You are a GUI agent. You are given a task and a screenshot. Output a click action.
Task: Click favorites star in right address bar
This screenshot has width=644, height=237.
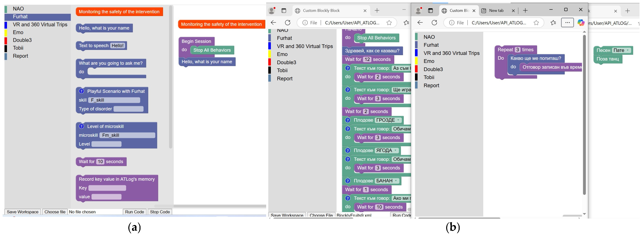tap(536, 23)
